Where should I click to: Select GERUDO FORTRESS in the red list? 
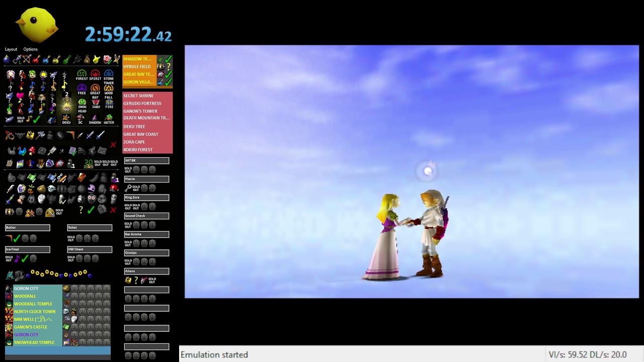(147, 103)
